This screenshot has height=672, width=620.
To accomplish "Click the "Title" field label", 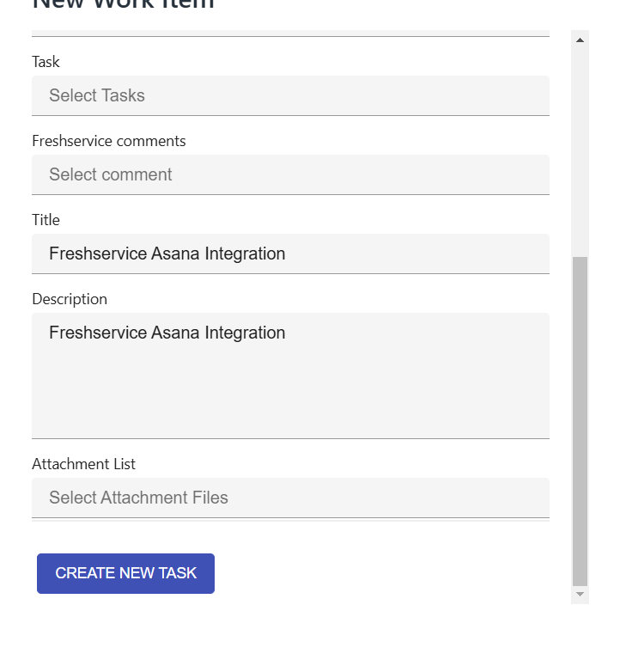I will coord(46,220).
